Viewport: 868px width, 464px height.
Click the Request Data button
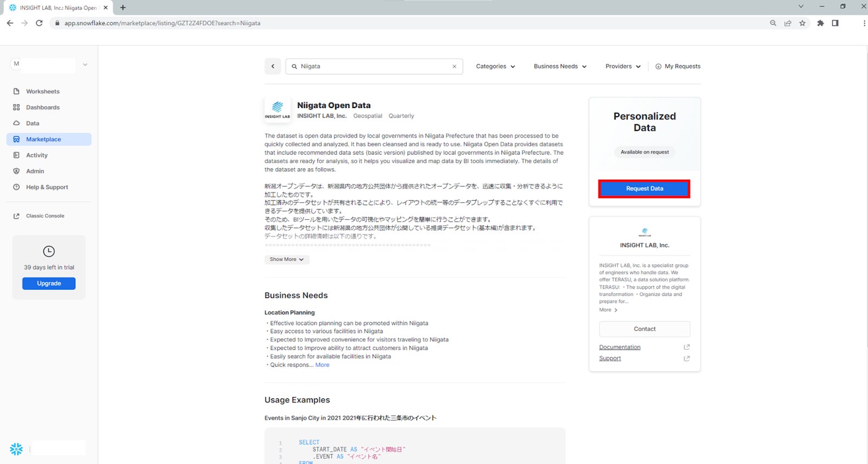pyautogui.click(x=644, y=189)
